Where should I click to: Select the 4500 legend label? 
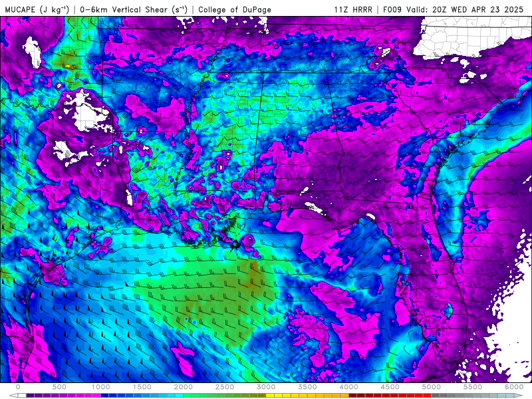pos(390,387)
